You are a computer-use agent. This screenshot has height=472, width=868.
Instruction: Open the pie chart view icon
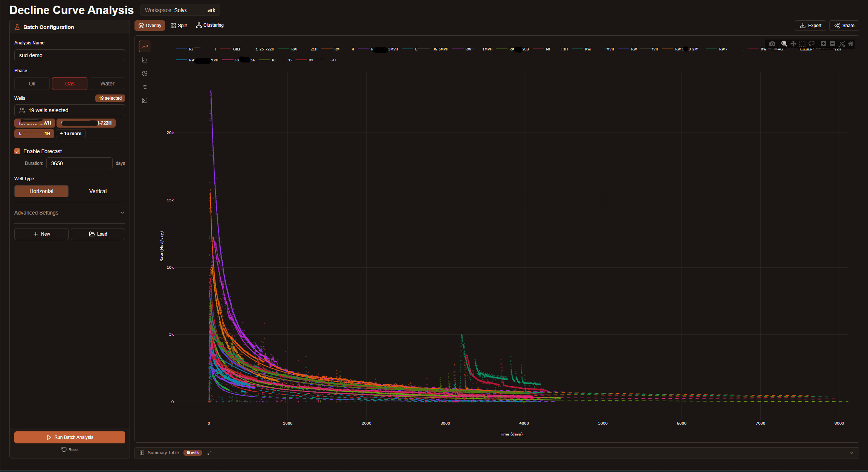pyautogui.click(x=145, y=73)
